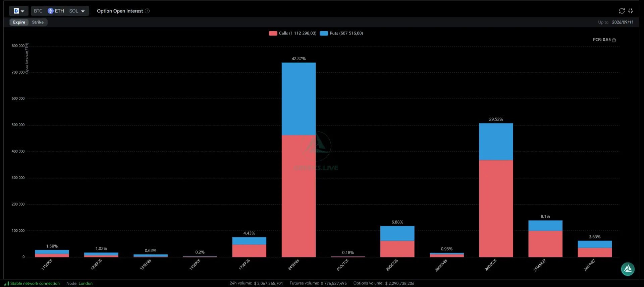This screenshot has width=644, height=287.
Task: Expand the coin list dropdown arrow
Action: click(83, 11)
